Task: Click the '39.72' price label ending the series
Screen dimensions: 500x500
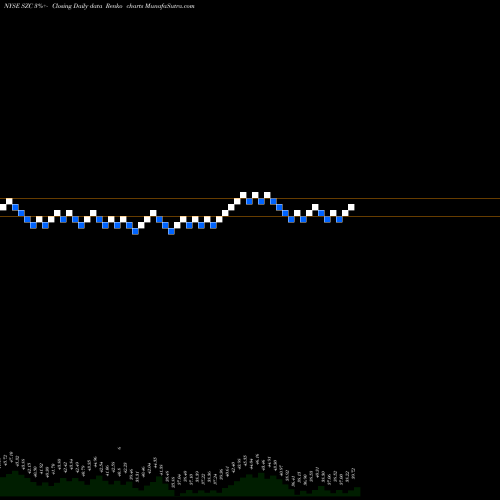Action: pyautogui.click(x=353, y=473)
